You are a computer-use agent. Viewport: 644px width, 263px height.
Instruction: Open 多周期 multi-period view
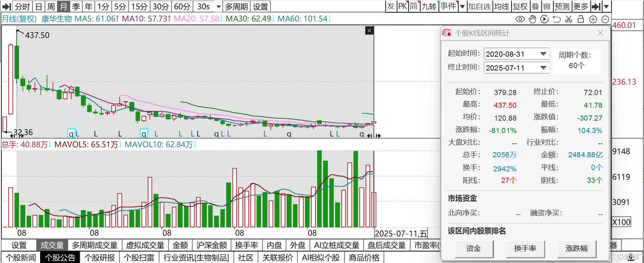click(237, 7)
